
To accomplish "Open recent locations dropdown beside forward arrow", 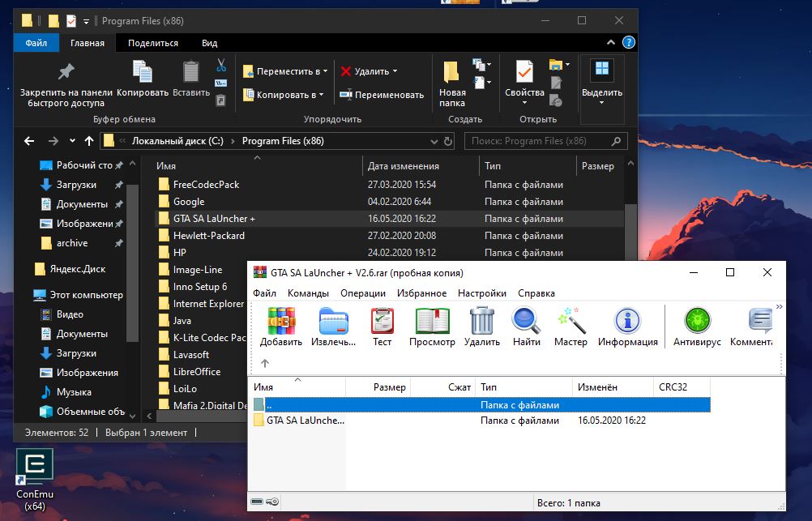I will pos(72,141).
